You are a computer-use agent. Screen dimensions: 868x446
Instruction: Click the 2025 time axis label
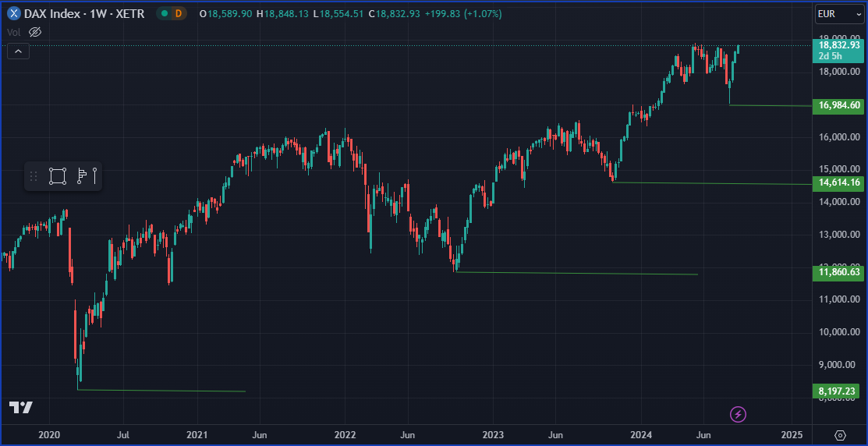coord(791,434)
